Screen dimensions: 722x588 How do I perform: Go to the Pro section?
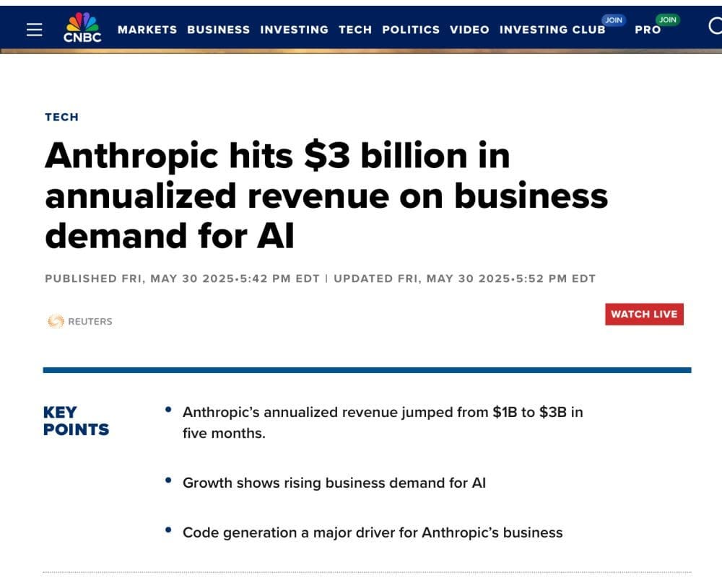click(648, 30)
